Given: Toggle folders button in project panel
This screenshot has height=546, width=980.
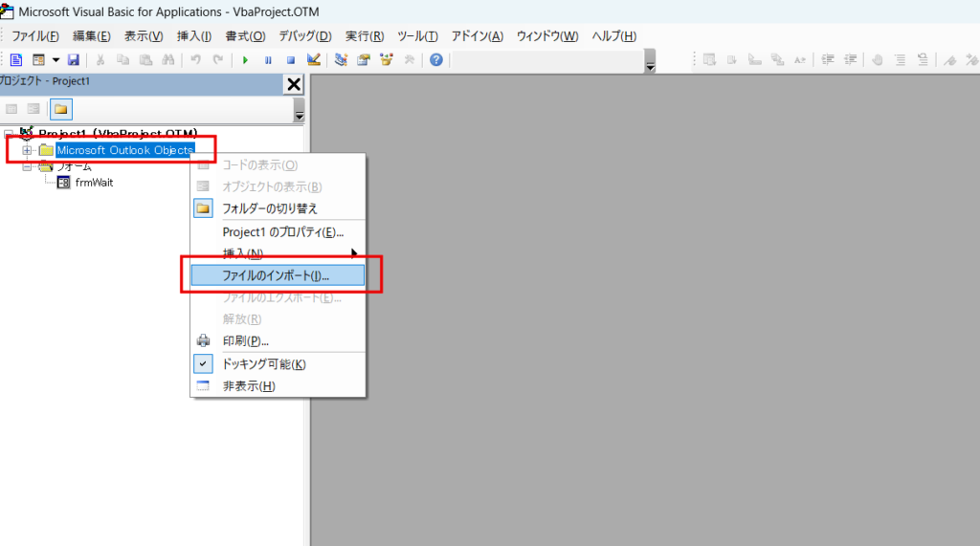Looking at the screenshot, I should click(60, 109).
